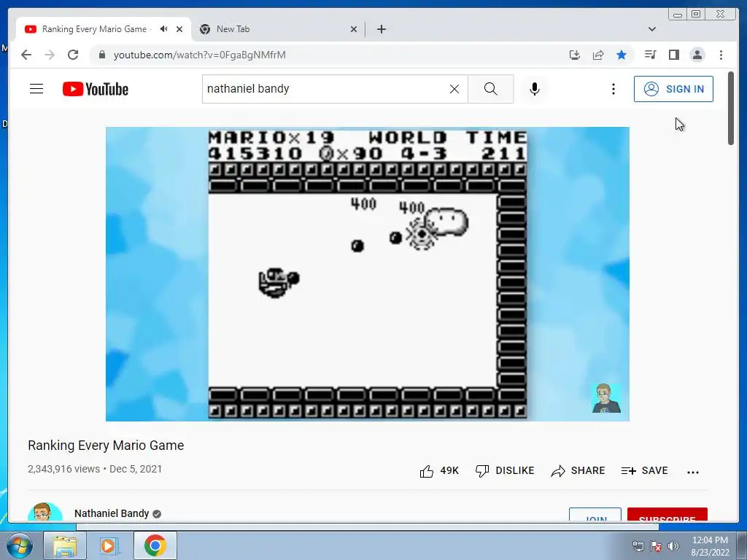Image resolution: width=747 pixels, height=560 pixels.
Task: Open Chrome media control icon
Action: (x=650, y=55)
